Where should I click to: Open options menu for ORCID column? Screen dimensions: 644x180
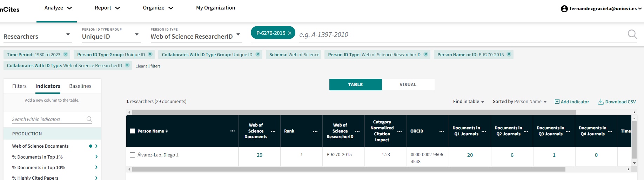[x=441, y=131]
